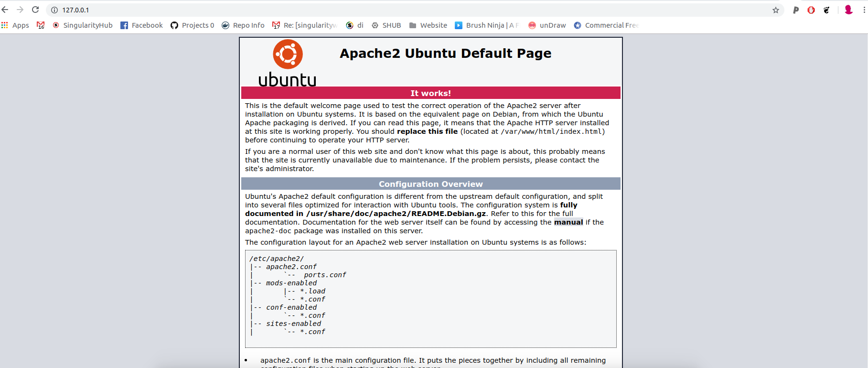Image resolution: width=868 pixels, height=368 pixels.
Task: Click 'sites-enabled' in the config tree
Action: 294,324
